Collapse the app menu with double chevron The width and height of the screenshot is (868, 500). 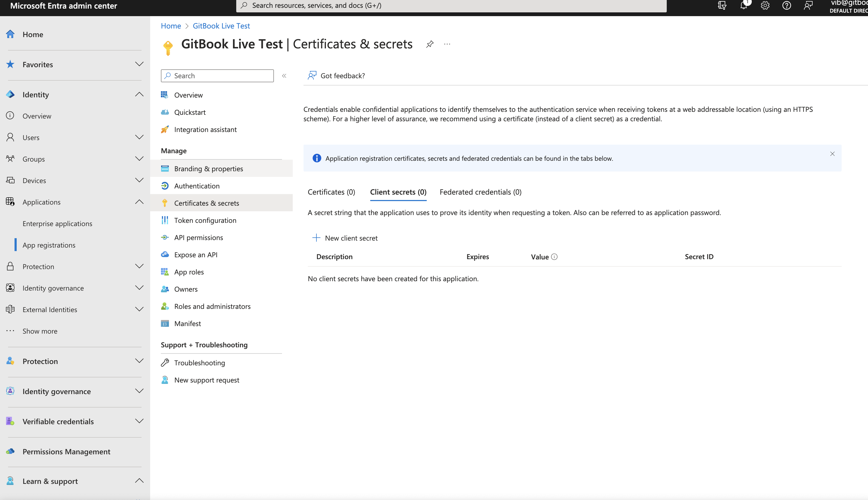coord(284,76)
